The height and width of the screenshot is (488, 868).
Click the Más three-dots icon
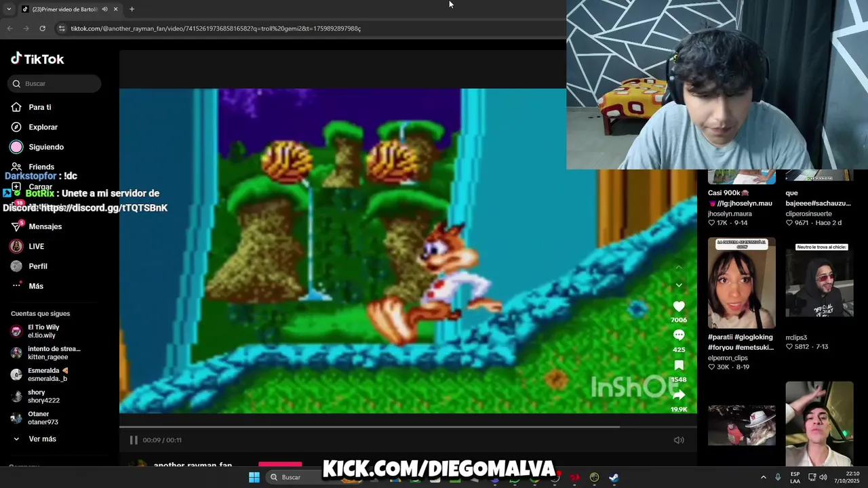pos(16,286)
